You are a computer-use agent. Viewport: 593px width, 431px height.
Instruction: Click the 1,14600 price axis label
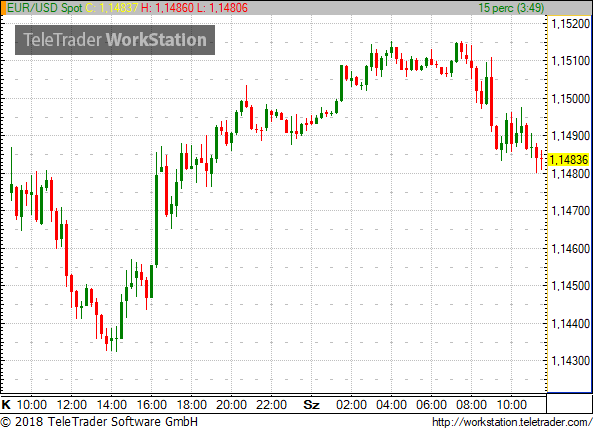point(571,249)
